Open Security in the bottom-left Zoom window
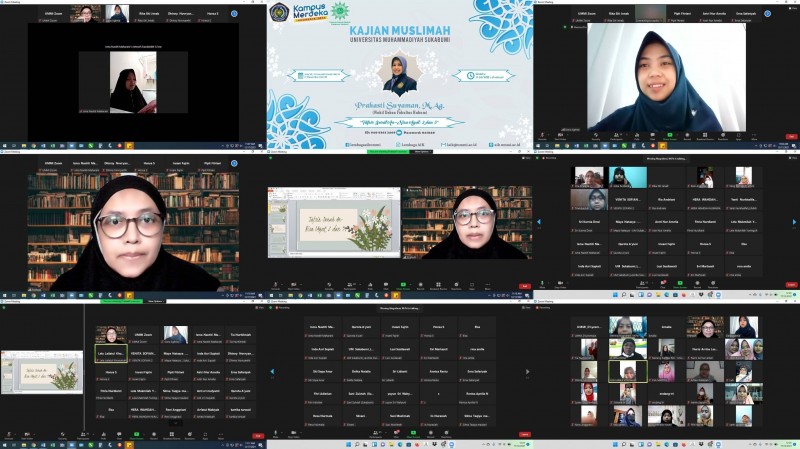This screenshot has width=800, height=449. coord(60,437)
